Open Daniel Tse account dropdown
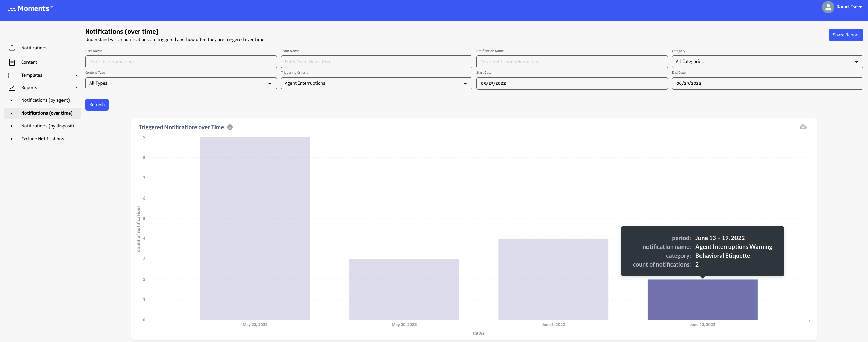868x342 pixels. coord(849,7)
